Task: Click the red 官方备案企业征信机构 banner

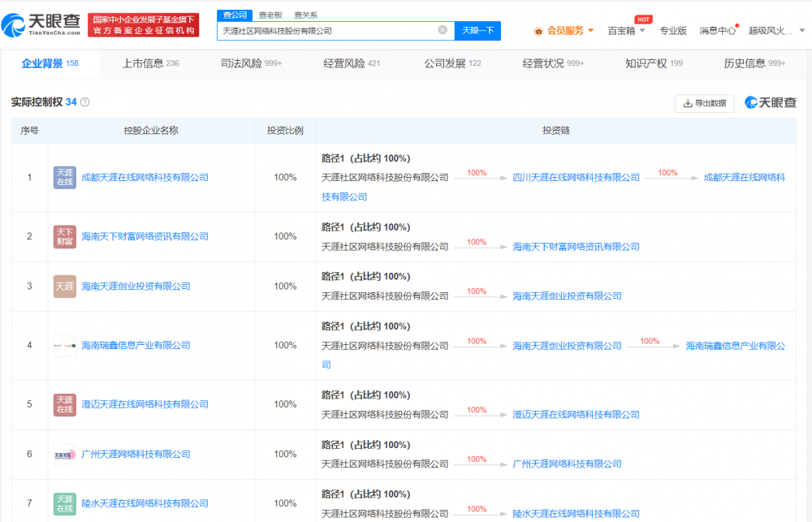Action: click(144, 25)
